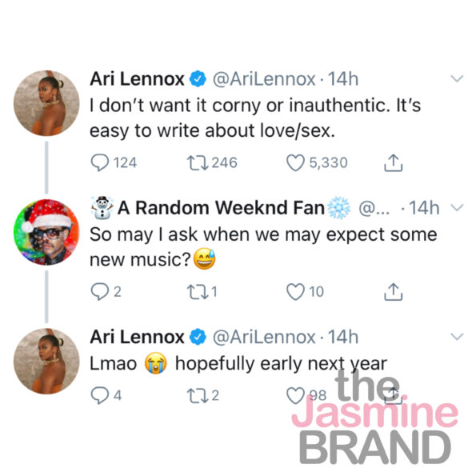
Task: Like the tweet with 98 likes
Action: point(295,395)
